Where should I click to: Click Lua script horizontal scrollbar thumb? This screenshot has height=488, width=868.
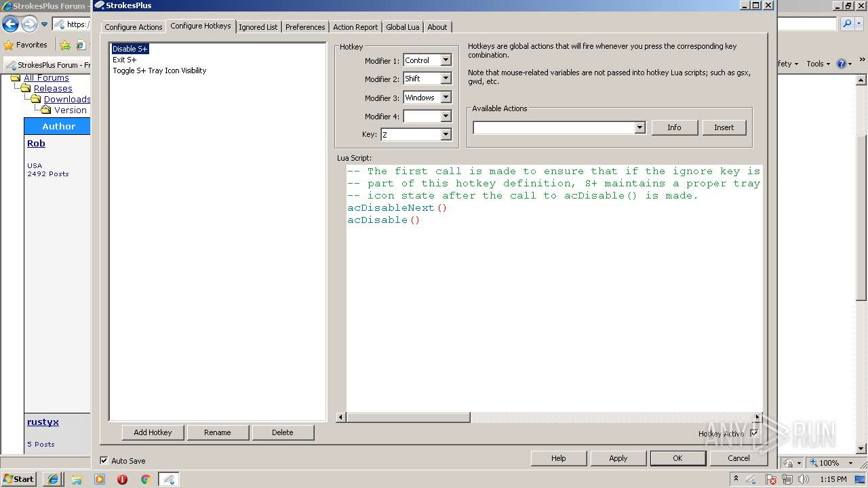point(408,418)
